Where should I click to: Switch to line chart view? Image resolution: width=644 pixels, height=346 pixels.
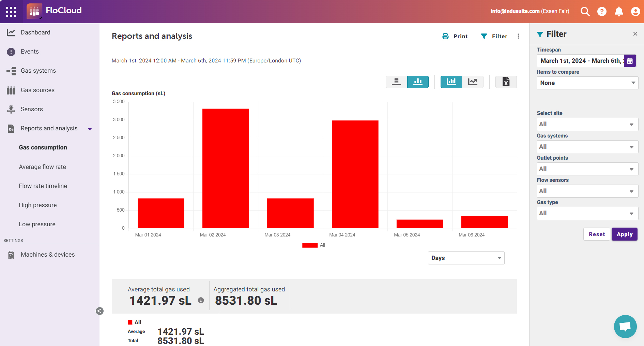click(473, 82)
